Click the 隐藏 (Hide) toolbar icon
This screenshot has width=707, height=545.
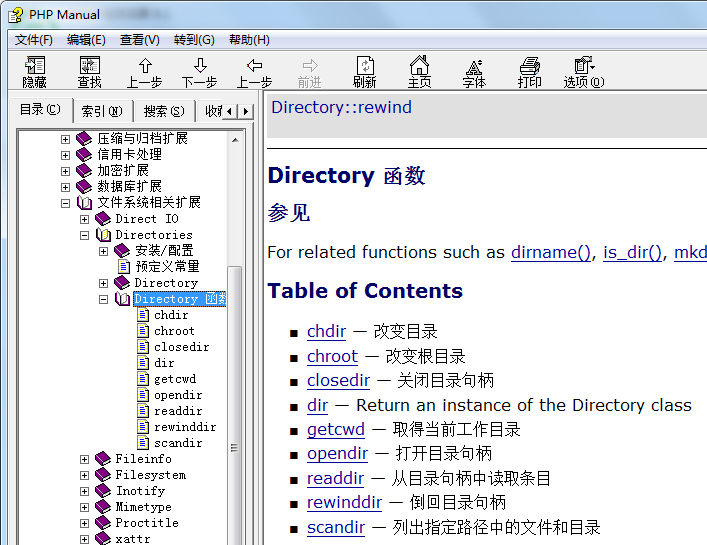coord(34,71)
